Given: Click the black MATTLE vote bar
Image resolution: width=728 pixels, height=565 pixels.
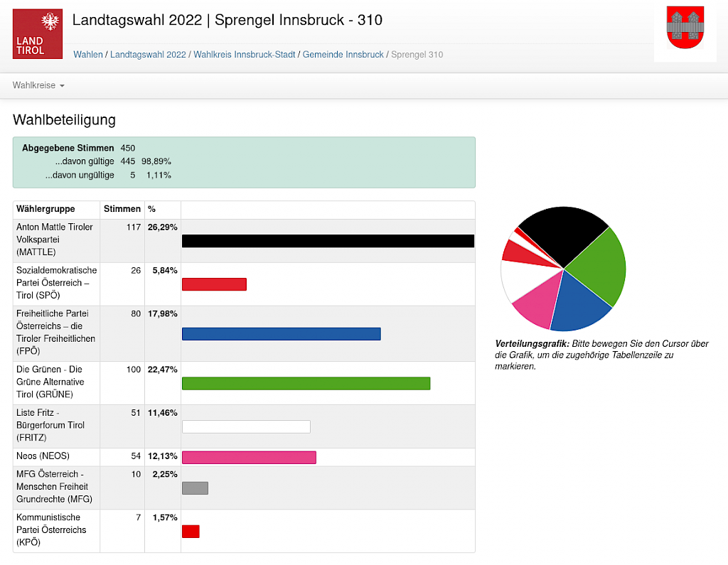Looking at the screenshot, I should [x=328, y=241].
